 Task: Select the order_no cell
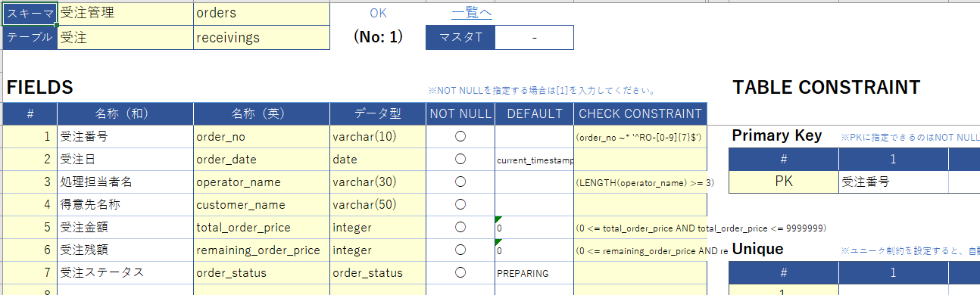point(261,137)
